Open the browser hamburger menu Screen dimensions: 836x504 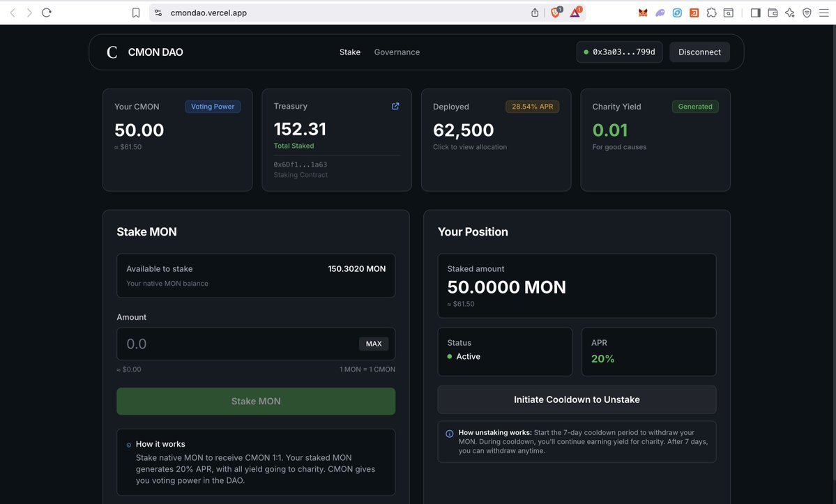click(823, 13)
